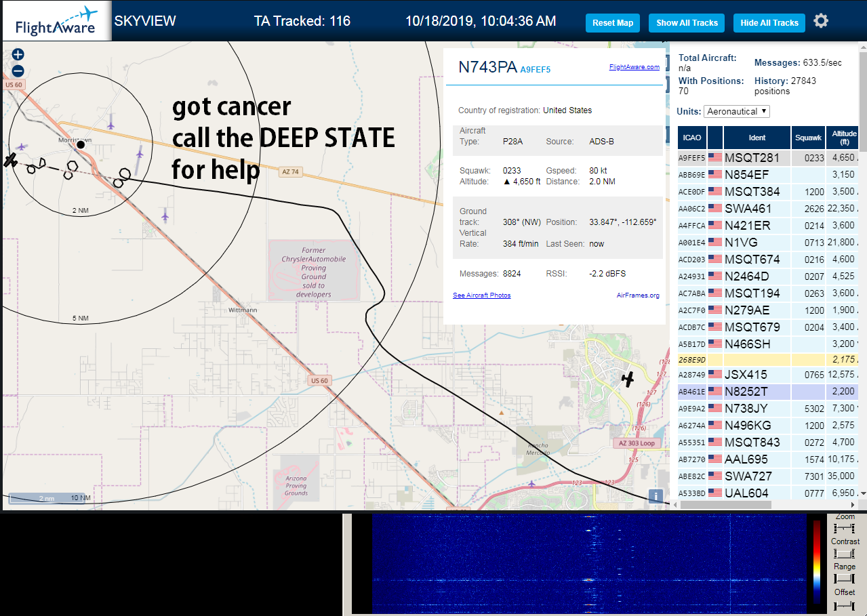The height and width of the screenshot is (616, 867).
Task: Zoom out on the map with minus button
Action: point(18,70)
